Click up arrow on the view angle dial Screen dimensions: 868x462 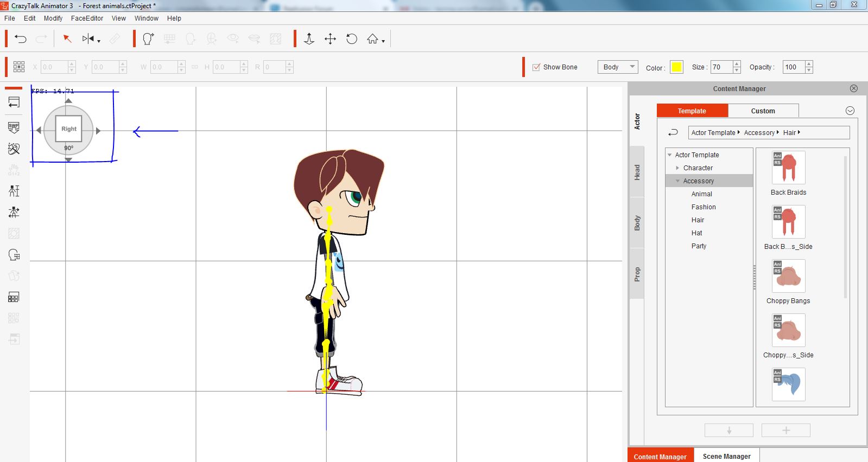tap(68, 101)
